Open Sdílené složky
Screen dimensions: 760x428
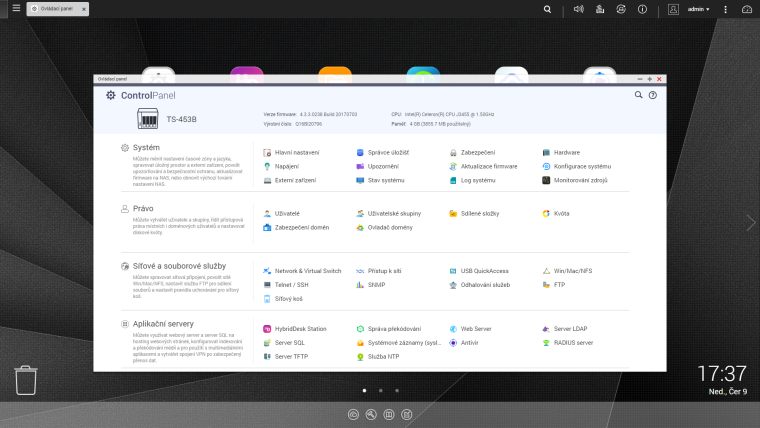tap(474, 213)
